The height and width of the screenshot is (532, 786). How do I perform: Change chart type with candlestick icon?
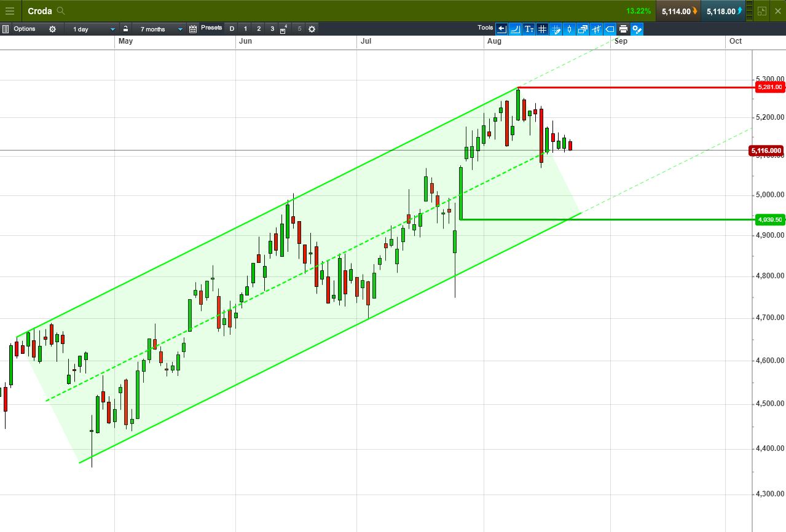coord(569,29)
